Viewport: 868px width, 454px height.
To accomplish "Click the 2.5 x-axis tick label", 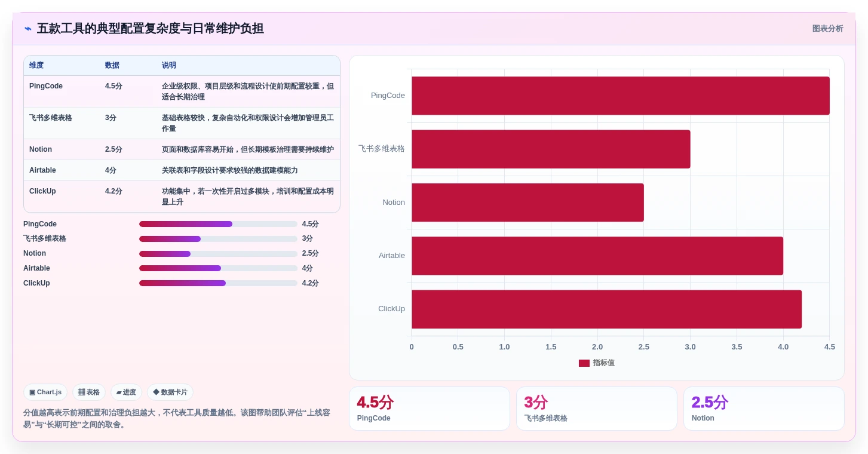I will coord(644,346).
